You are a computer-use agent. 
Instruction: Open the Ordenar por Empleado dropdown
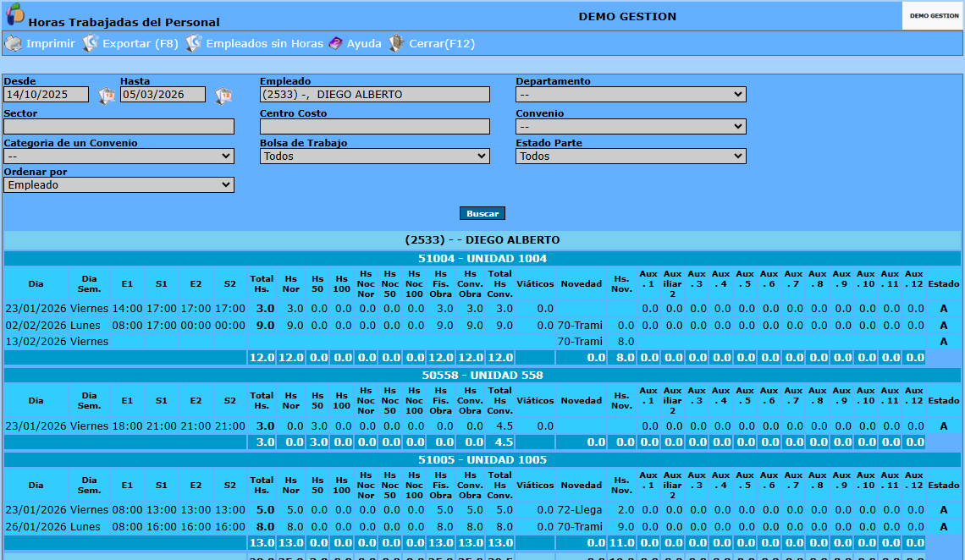coord(119,185)
